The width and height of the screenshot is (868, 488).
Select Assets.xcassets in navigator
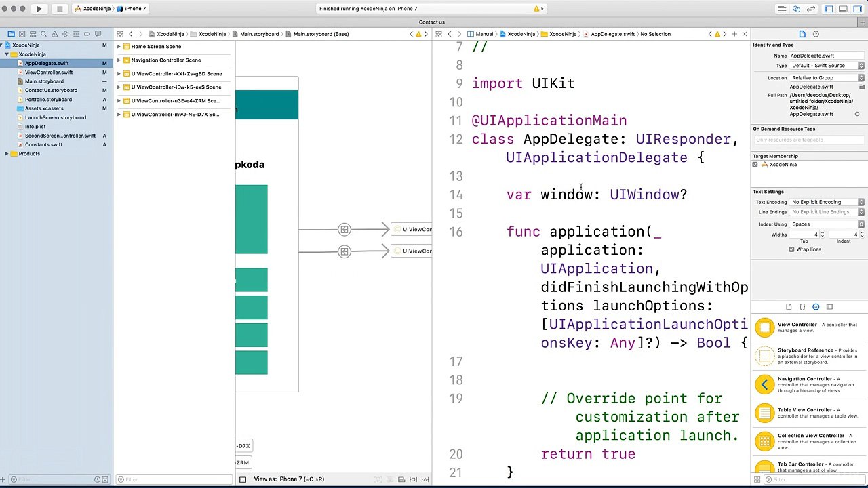tap(44, 108)
